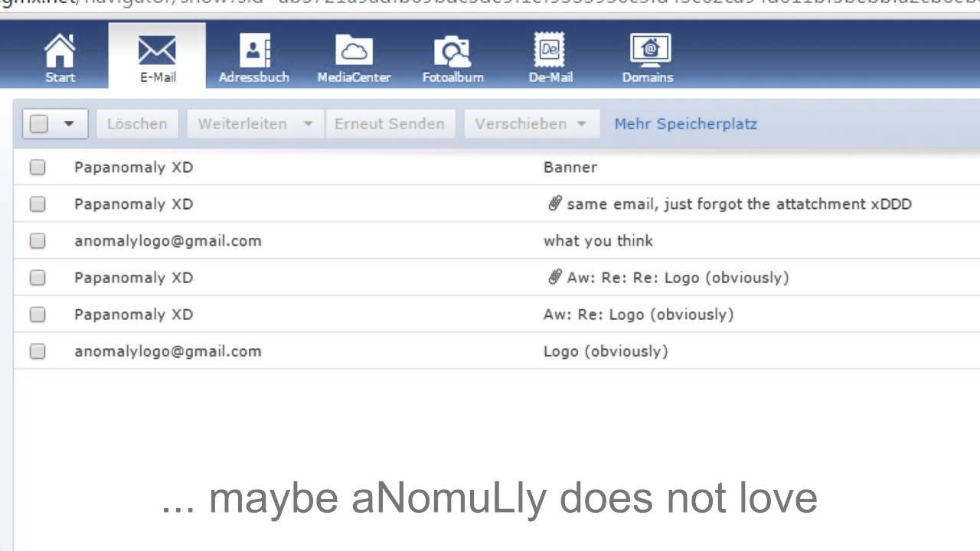This screenshot has width=980, height=551.
Task: Open the Verschieben dropdown menu
Action: (x=531, y=124)
